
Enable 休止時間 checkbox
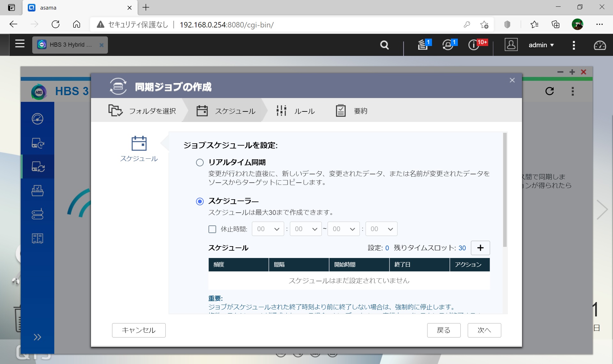click(x=212, y=229)
